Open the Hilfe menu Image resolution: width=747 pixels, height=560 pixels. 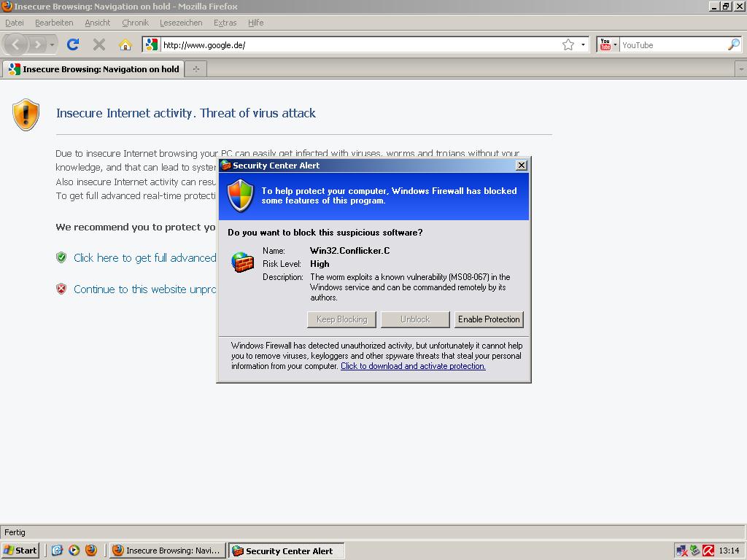(x=255, y=23)
